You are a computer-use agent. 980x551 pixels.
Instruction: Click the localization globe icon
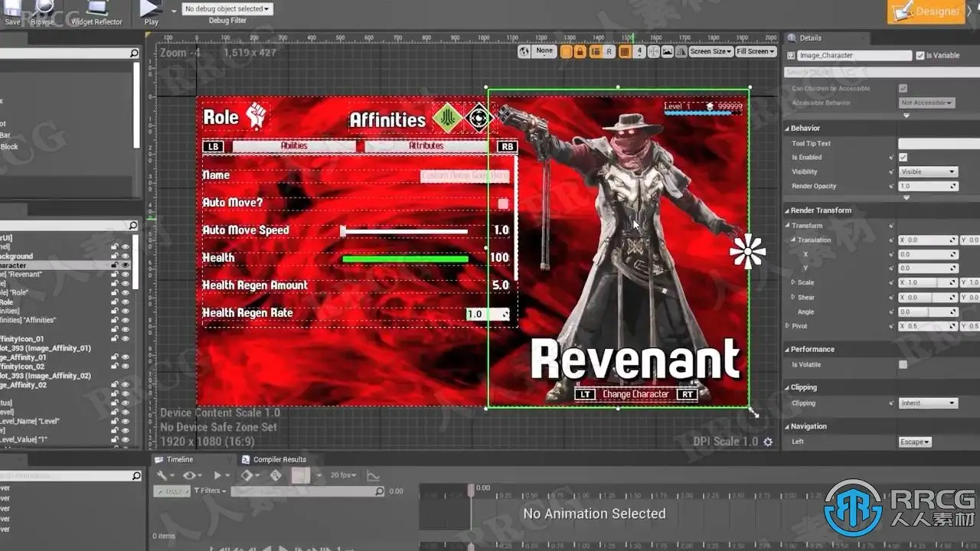click(x=524, y=51)
